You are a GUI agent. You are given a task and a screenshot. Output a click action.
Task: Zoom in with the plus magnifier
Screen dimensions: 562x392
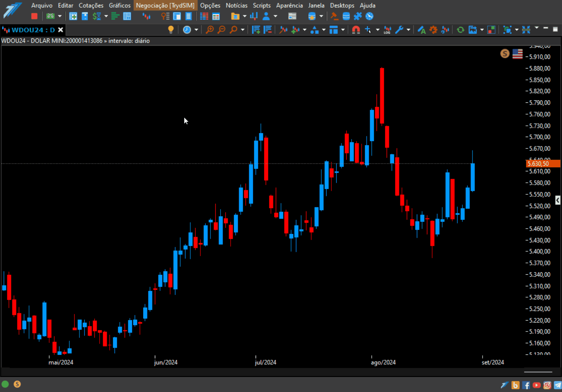point(210,29)
